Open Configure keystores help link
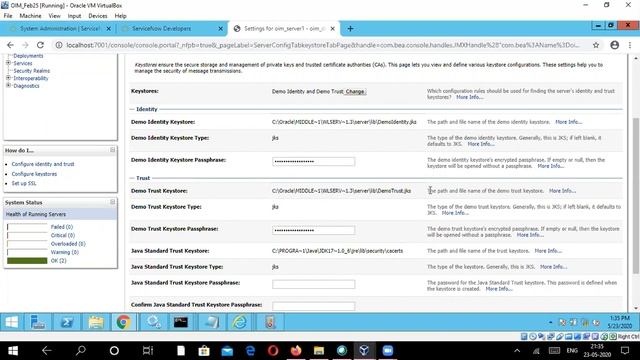Image resolution: width=640 pixels, height=360 pixels. tap(34, 174)
